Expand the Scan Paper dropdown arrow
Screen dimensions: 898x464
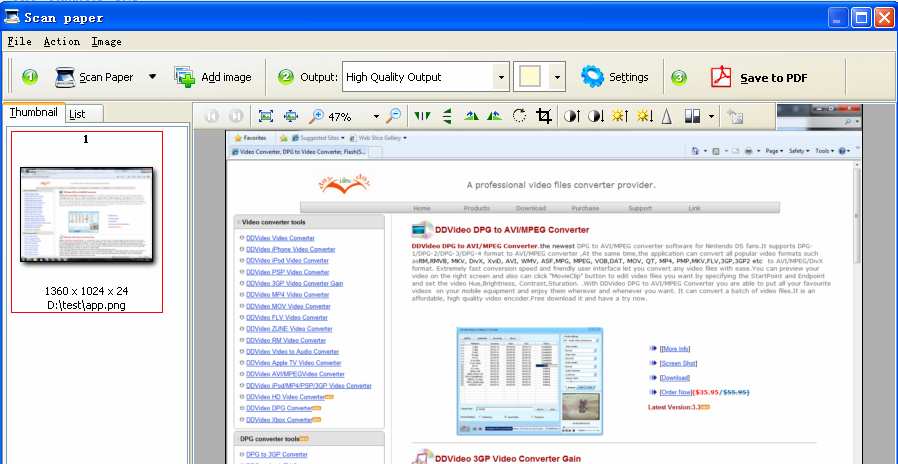[x=152, y=77]
